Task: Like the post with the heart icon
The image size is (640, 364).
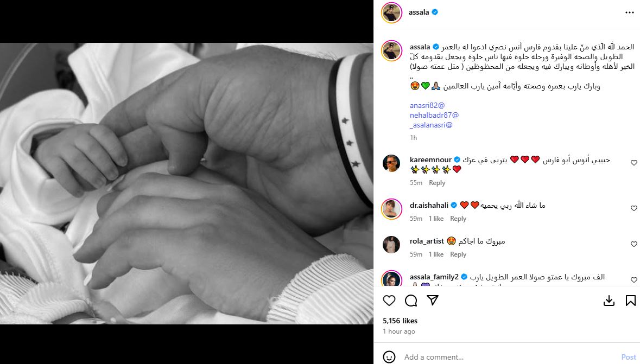Action: coord(389,301)
